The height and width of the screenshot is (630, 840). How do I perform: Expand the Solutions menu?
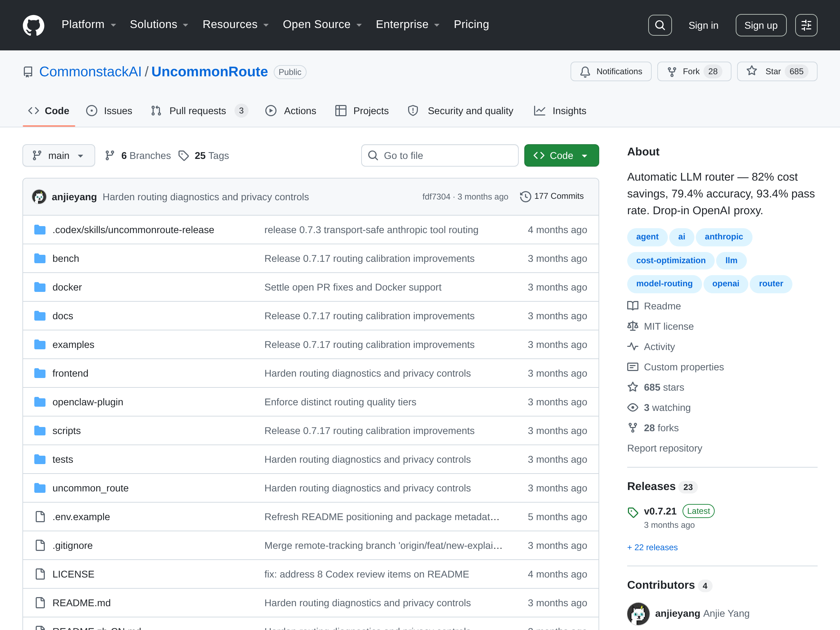159,25
